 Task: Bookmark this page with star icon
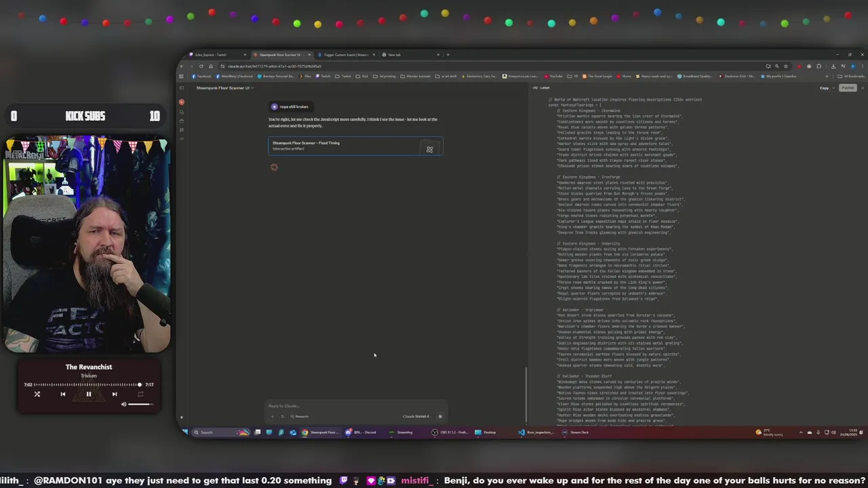786,66
